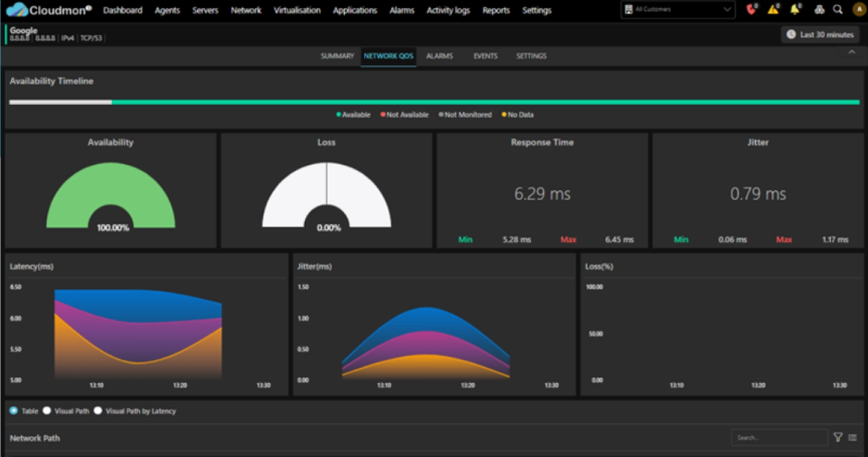Click the Google monitor title
Viewport: 868px width, 457px height.
23,30
